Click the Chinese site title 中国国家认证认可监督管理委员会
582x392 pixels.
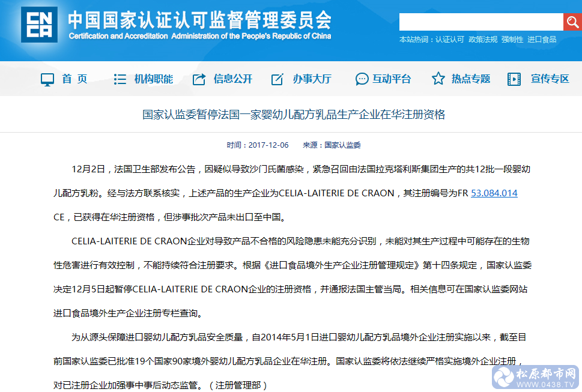pos(199,20)
